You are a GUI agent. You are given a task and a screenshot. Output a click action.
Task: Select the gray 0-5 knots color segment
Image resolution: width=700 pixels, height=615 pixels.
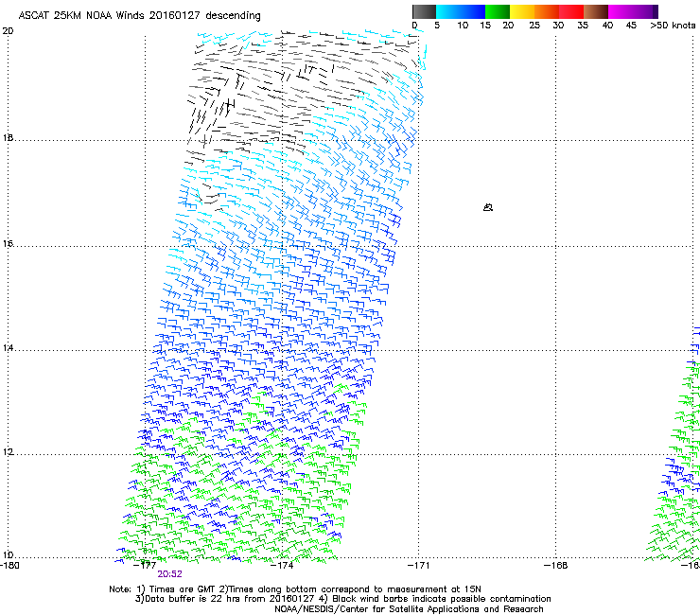click(424, 11)
